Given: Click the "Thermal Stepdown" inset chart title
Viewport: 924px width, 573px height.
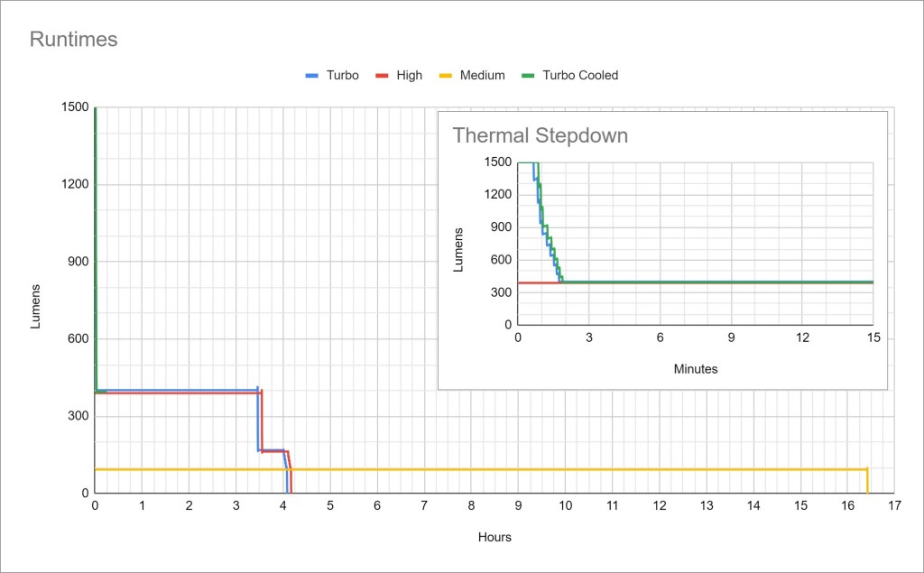Looking at the screenshot, I should [x=540, y=136].
